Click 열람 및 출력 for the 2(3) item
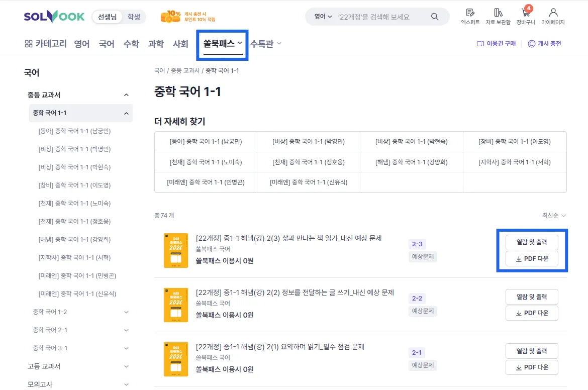Viewport: 588px width, 390px height. (532, 242)
